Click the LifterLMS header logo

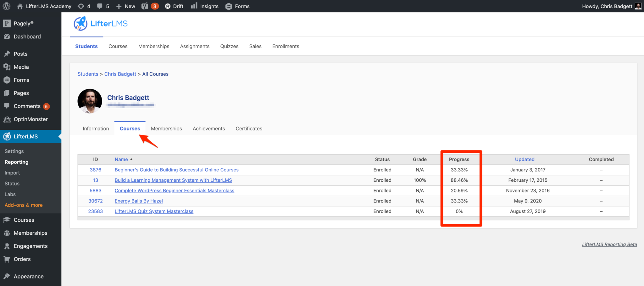(101, 24)
